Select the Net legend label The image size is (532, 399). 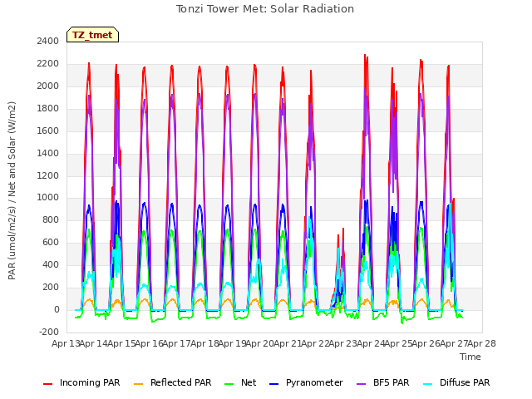(249, 382)
